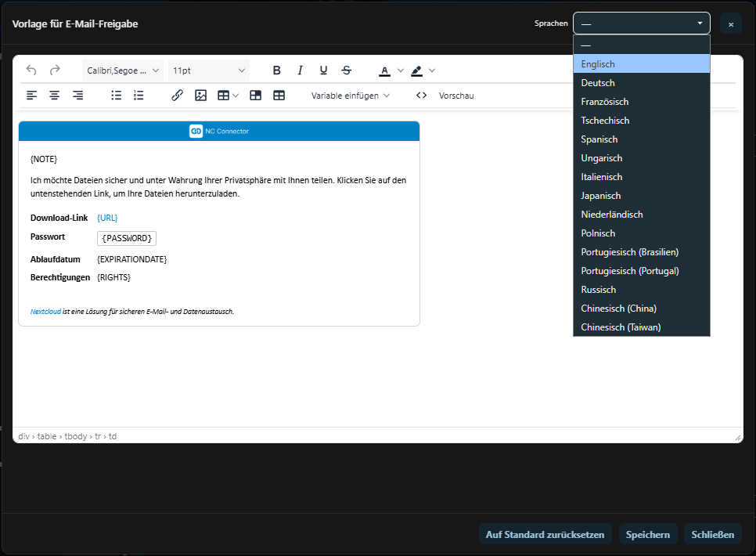This screenshot has width=756, height=556.
Task: Open Variable einfügen dropdown
Action: 351,96
